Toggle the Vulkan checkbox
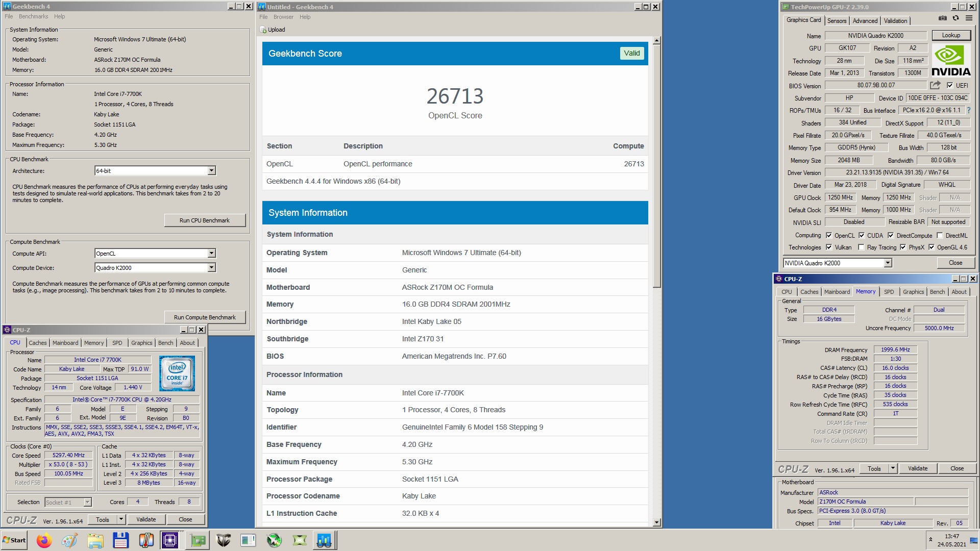Screen dimensions: 980x551 click(x=829, y=247)
